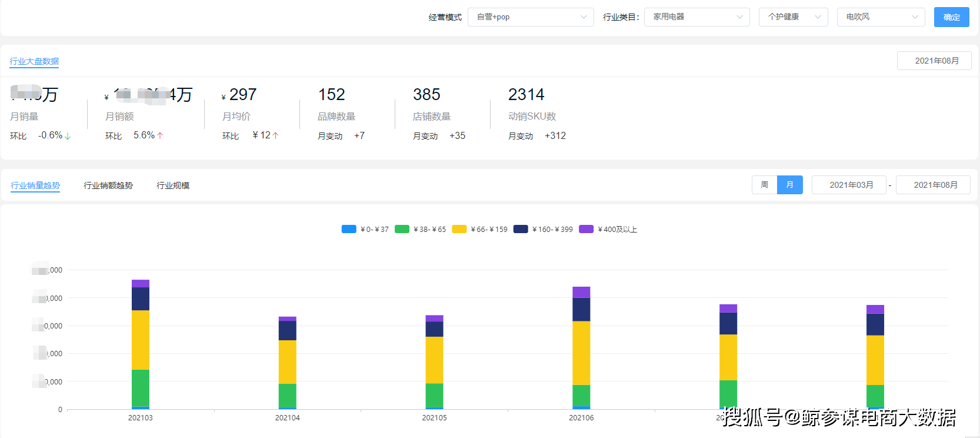Click the 202103 stacked bar
The image size is (980, 438).
tap(141, 344)
